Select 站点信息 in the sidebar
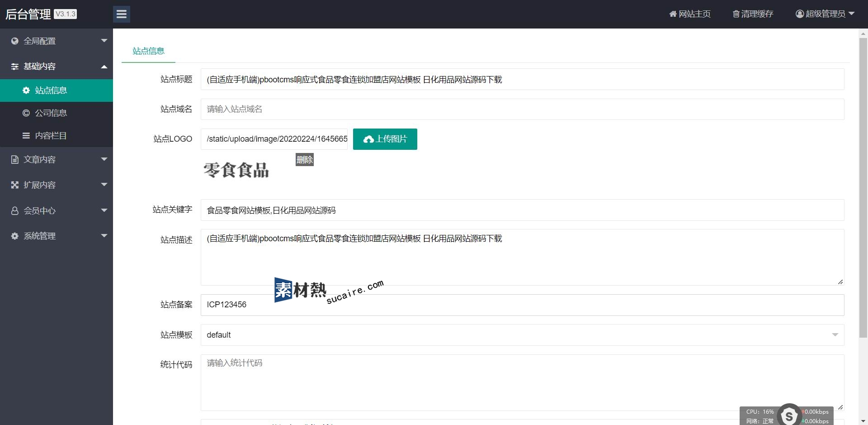 [57, 91]
